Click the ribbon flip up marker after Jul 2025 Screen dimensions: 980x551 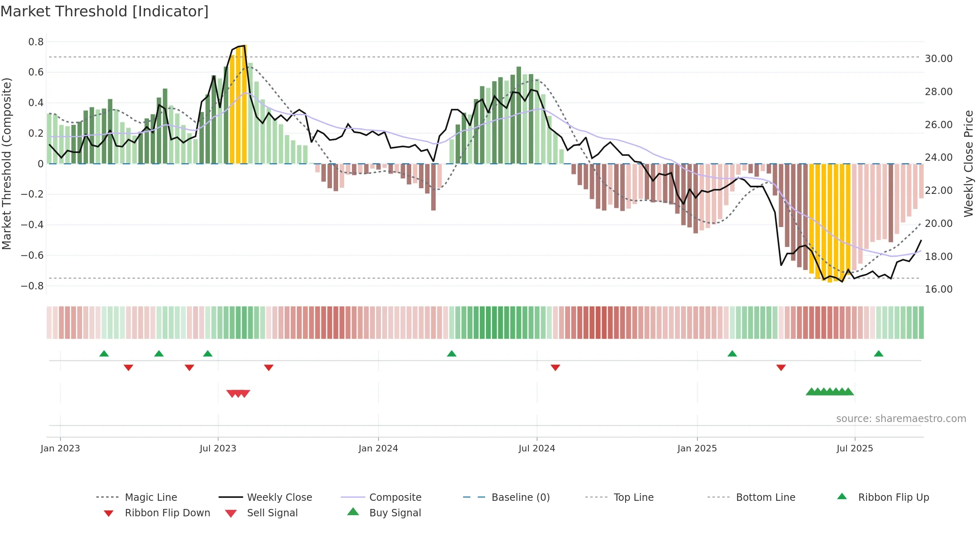point(879,353)
